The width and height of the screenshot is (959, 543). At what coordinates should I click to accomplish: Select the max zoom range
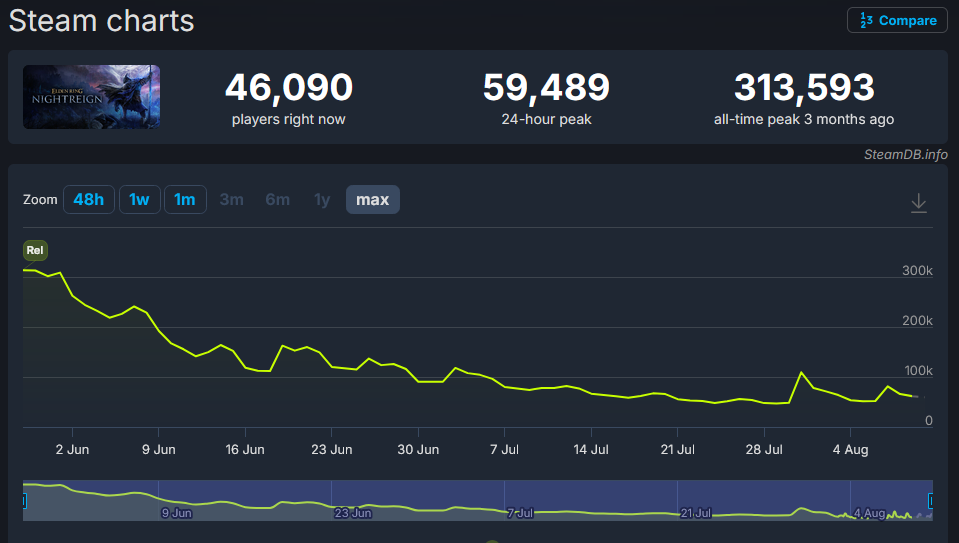pyautogui.click(x=372, y=199)
